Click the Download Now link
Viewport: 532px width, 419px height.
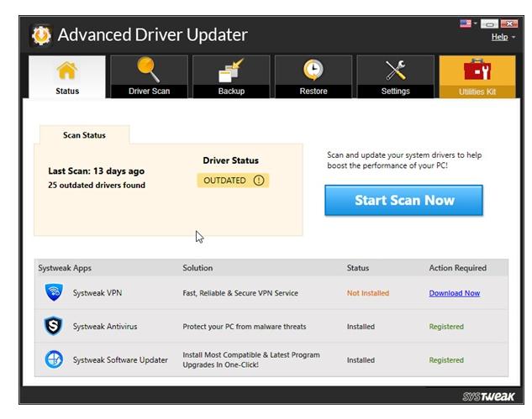[x=454, y=293]
